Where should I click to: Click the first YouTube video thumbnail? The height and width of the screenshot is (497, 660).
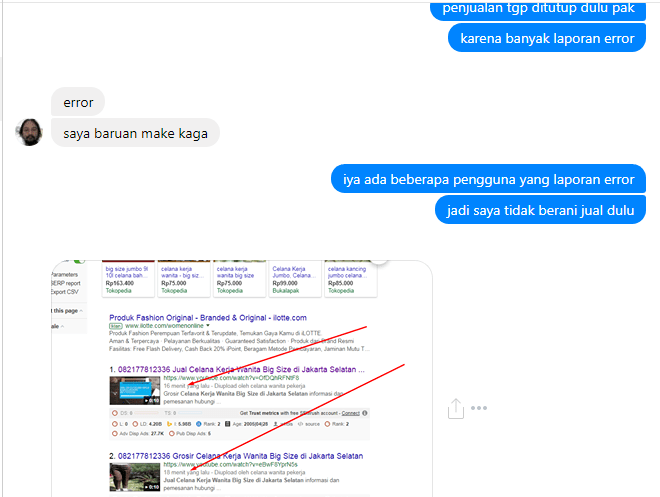(x=135, y=390)
